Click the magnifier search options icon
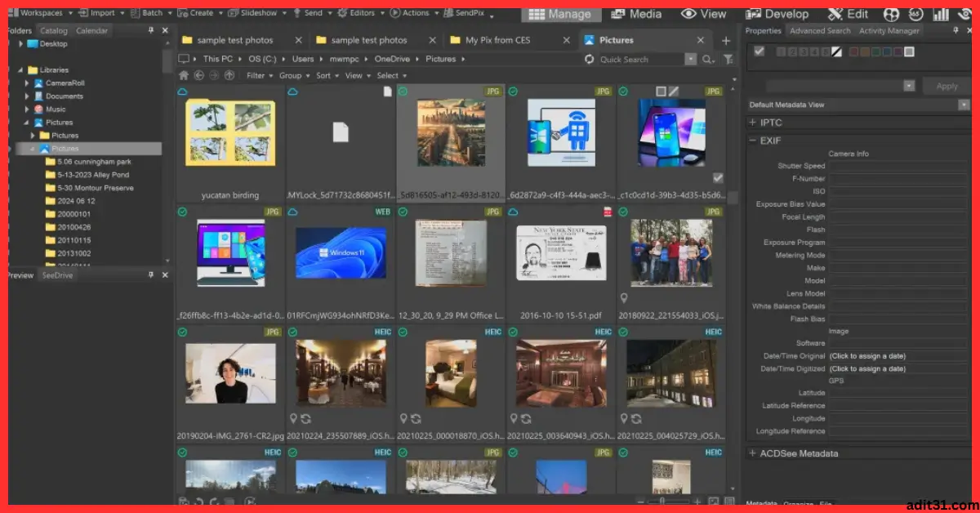The image size is (980, 513). coord(707,59)
